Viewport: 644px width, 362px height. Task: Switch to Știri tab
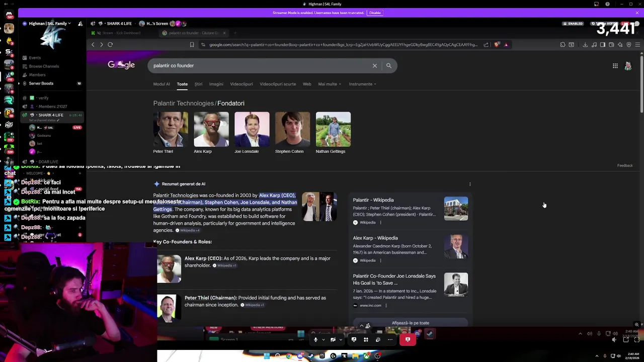(x=198, y=84)
